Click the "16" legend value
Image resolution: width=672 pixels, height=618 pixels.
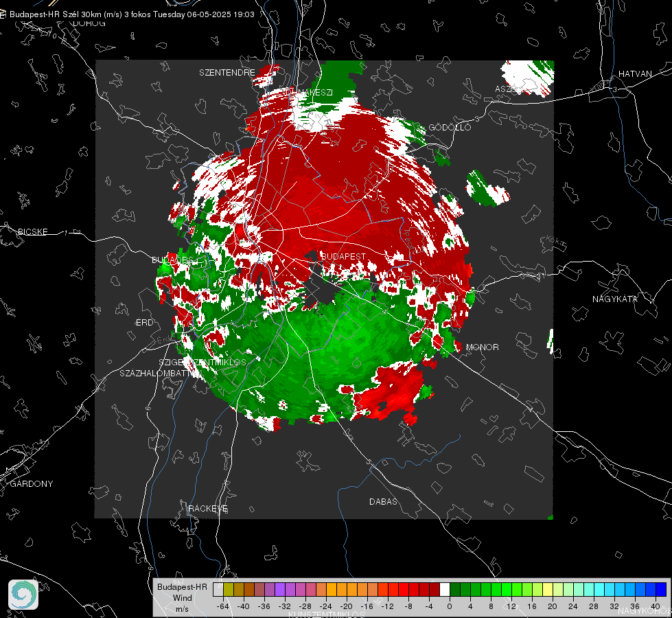pos(532,606)
